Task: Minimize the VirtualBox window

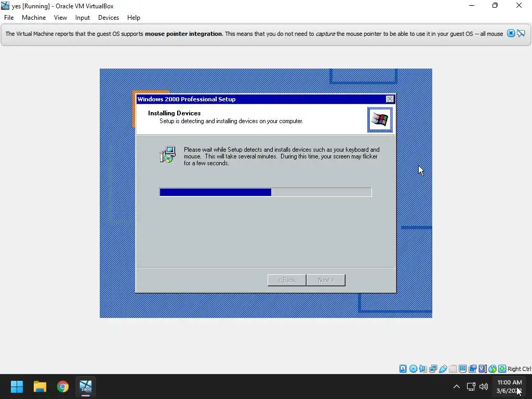Action: pyautogui.click(x=472, y=5)
